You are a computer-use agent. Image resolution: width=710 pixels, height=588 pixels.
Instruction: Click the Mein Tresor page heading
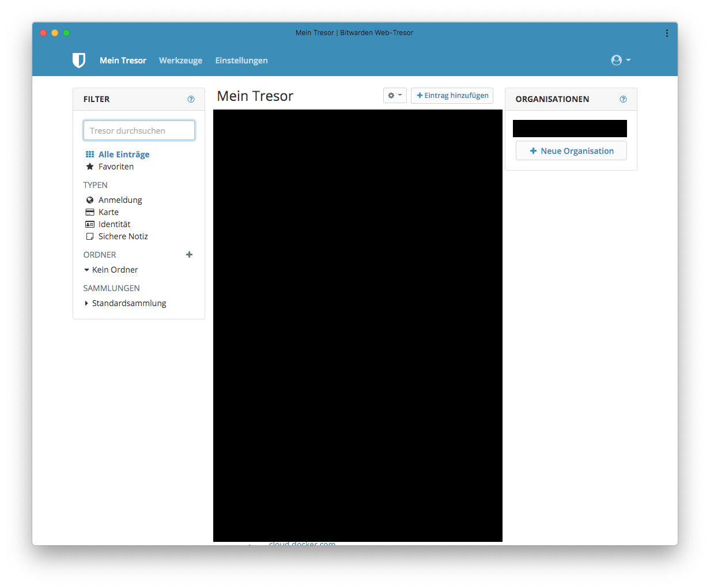point(255,96)
